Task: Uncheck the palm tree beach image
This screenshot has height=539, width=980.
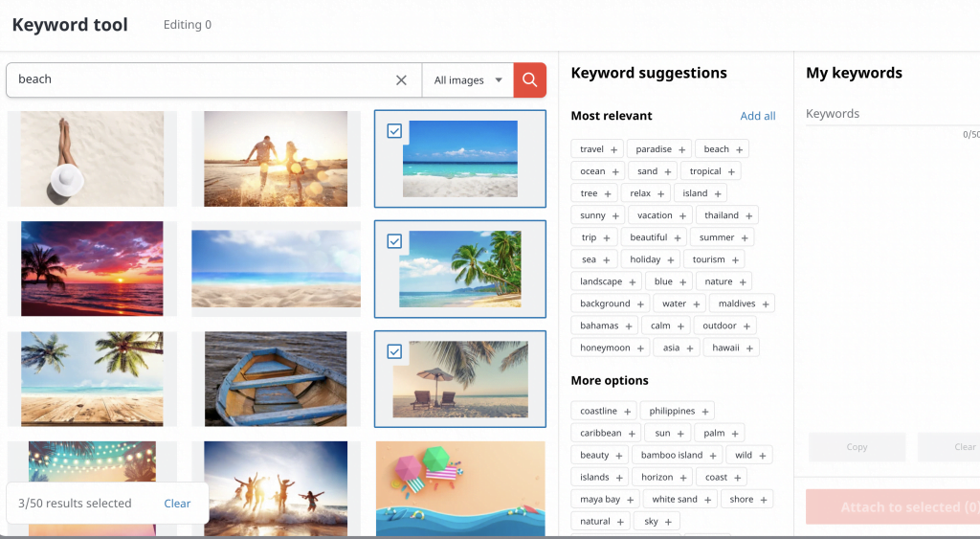Action: pyautogui.click(x=394, y=241)
